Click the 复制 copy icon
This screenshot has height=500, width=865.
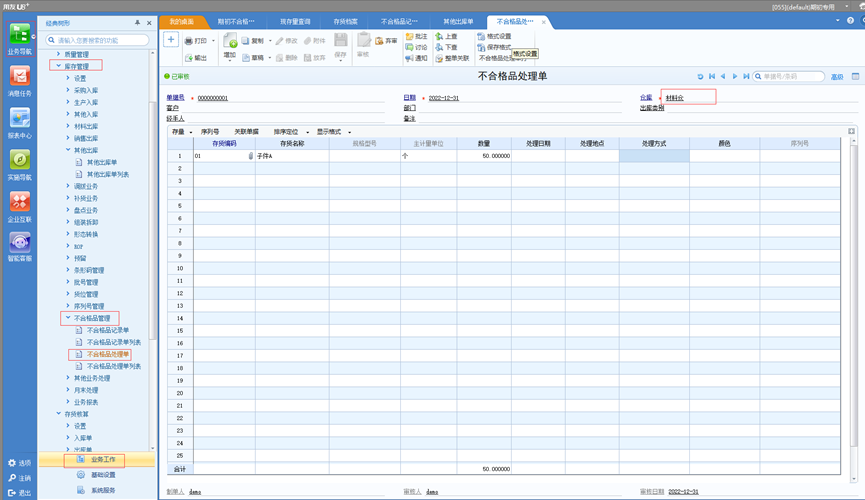tap(245, 41)
